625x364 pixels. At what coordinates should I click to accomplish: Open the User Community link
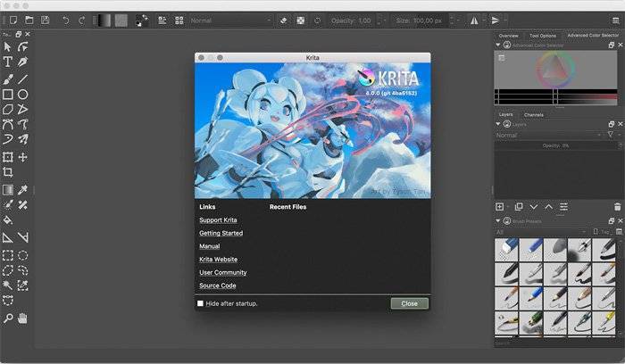pos(223,272)
